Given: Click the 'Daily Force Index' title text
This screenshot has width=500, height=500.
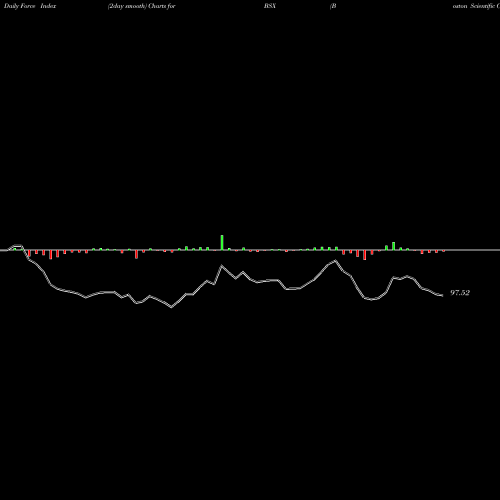Looking at the screenshot, I should point(30,6).
